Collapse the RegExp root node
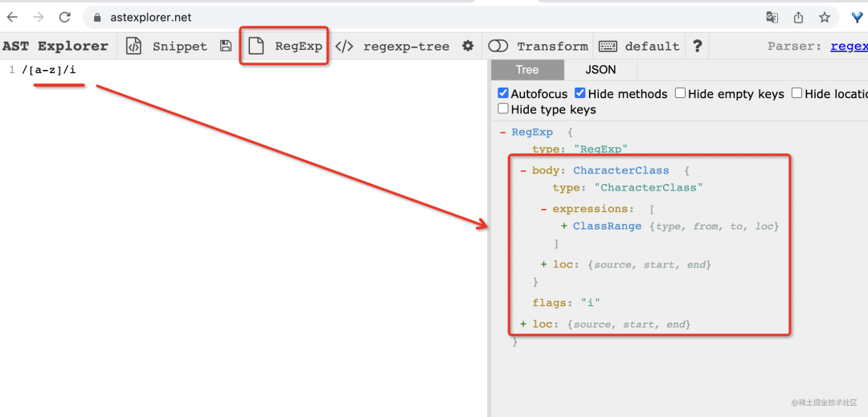 coord(503,133)
